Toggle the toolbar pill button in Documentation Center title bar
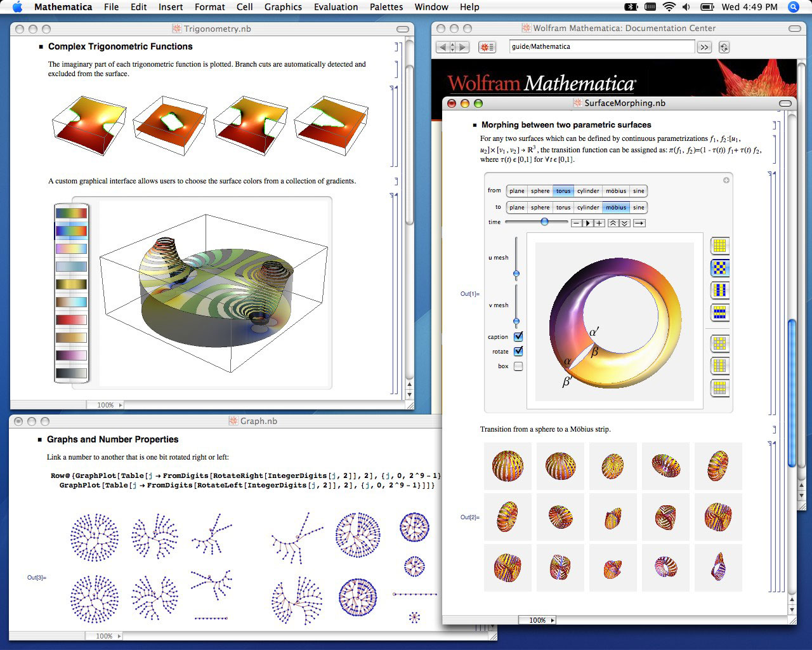Screen dimensions: 812x650 click(795, 29)
